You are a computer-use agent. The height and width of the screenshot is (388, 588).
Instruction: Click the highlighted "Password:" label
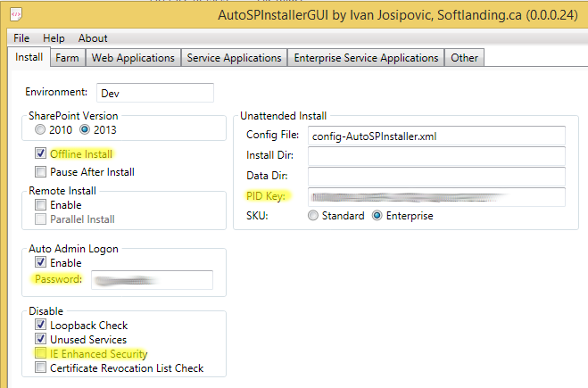click(58, 279)
